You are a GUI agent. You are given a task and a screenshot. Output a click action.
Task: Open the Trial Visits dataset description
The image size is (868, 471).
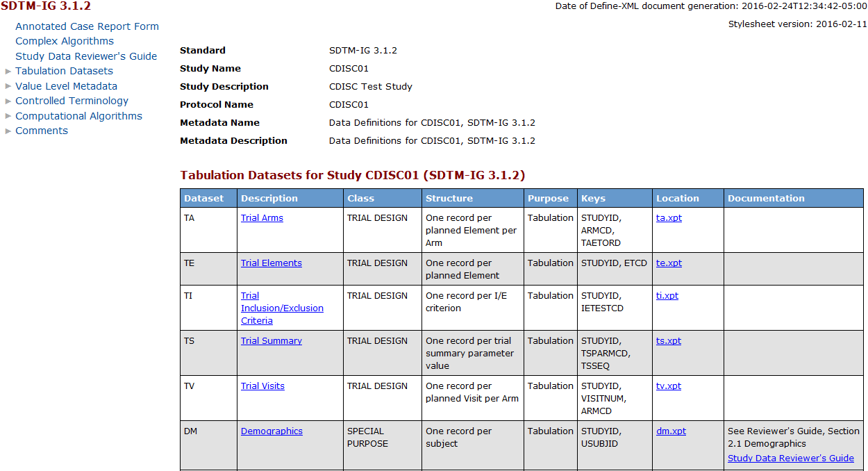click(262, 386)
